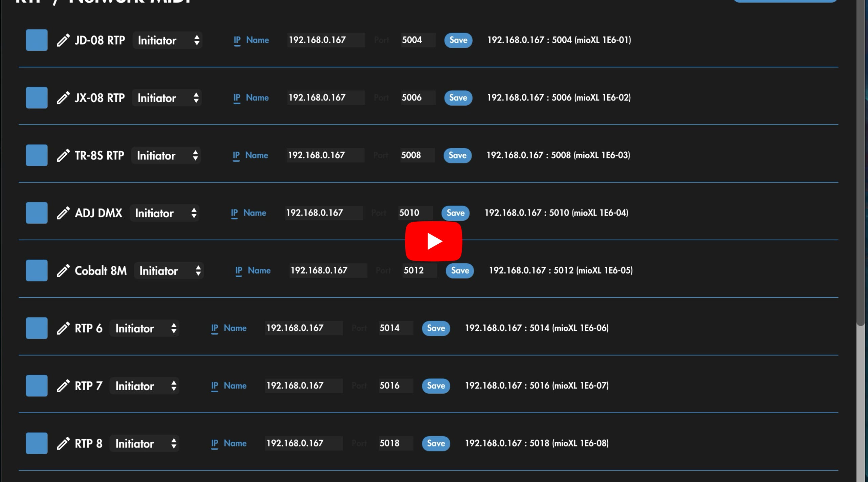
Task: Click the text "192.168.0.167 : 5018 (mioXL 1E6-08)"
Action: 537,443
